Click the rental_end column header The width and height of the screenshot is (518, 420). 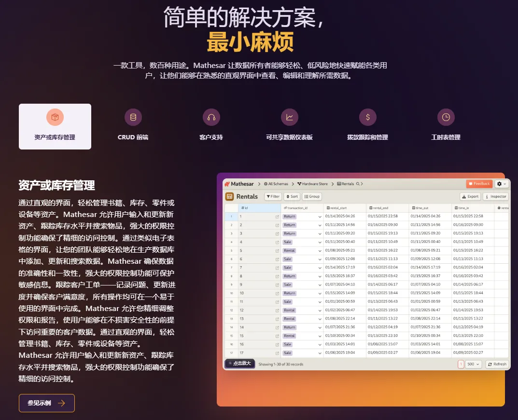(387, 208)
